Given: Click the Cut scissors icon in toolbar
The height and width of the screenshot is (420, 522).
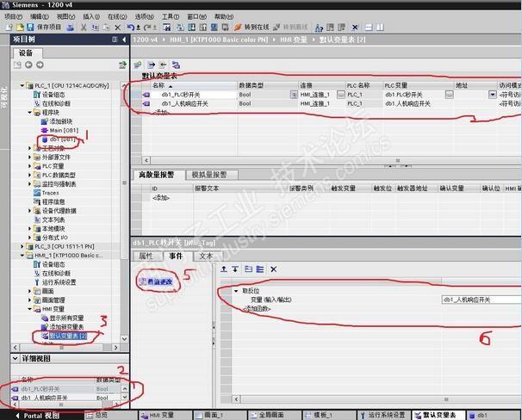Looking at the screenshot, I should coord(84,28).
